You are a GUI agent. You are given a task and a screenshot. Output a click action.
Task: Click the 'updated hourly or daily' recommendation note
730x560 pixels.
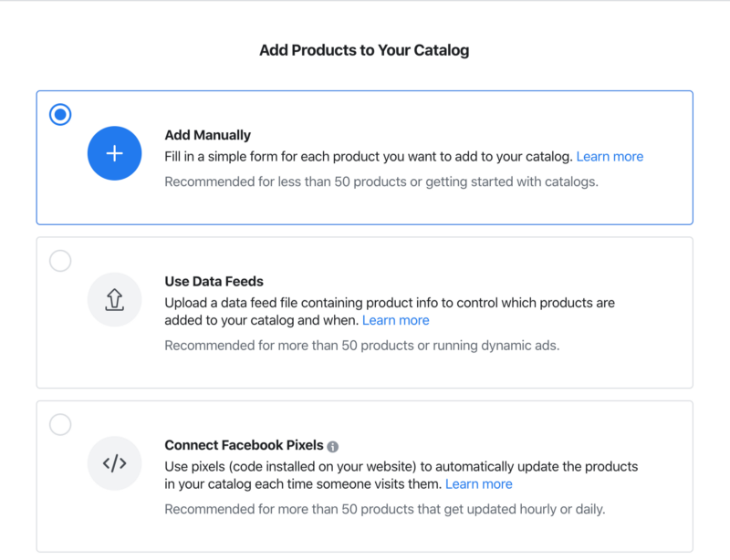point(384,509)
